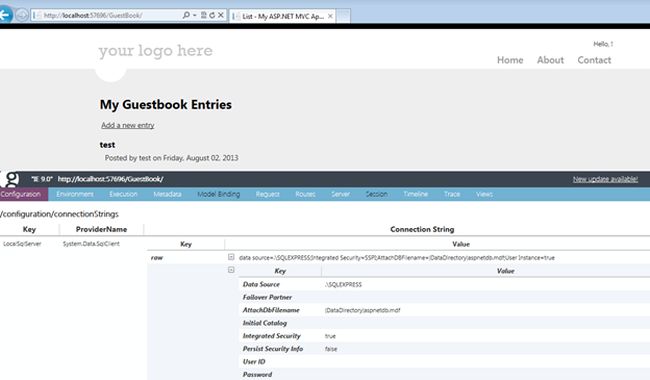The height and width of the screenshot is (380, 650).
Task: Close the List - My ASP.NET MVC tab
Action: point(330,16)
